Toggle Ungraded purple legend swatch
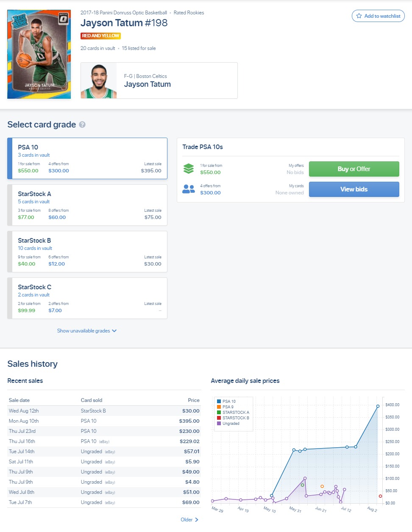This screenshot has width=412, height=532. pyautogui.click(x=219, y=424)
